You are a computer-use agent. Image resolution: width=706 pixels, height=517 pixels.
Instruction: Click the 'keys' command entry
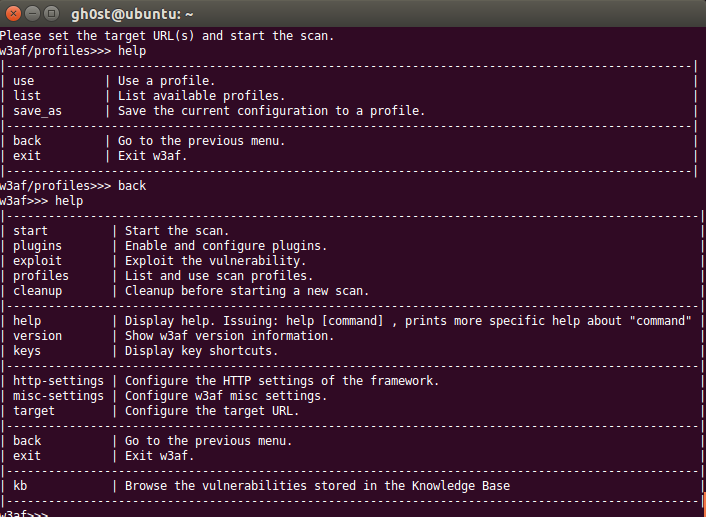click(x=27, y=350)
